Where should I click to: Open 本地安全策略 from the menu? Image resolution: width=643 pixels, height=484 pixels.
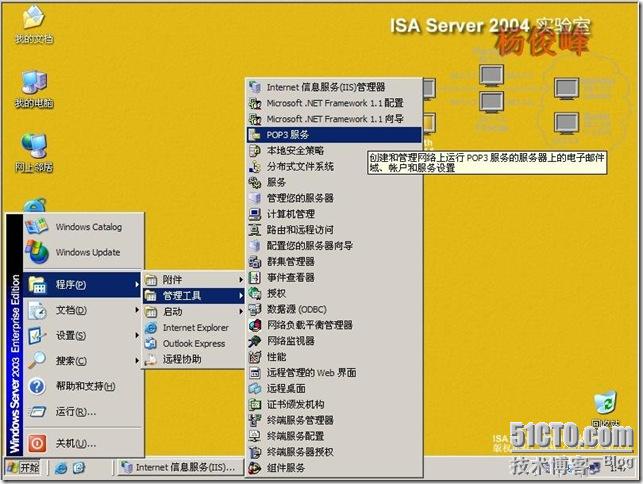pyautogui.click(x=334, y=151)
